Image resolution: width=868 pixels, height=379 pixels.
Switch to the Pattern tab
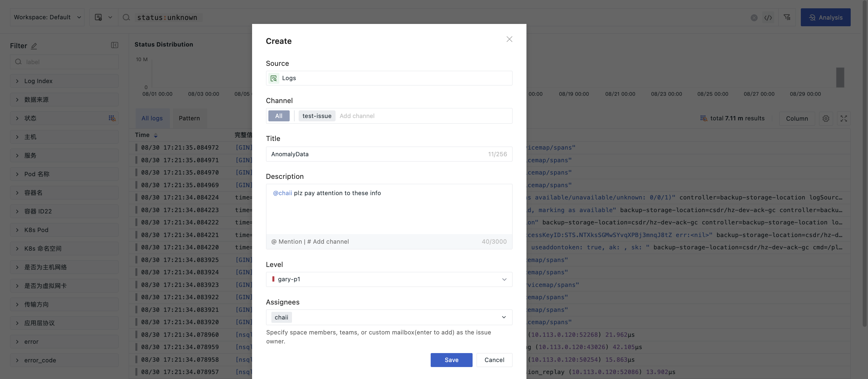coord(189,118)
